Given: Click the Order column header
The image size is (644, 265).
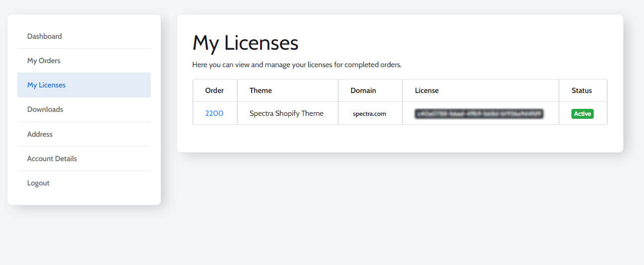Looking at the screenshot, I should click(214, 90).
